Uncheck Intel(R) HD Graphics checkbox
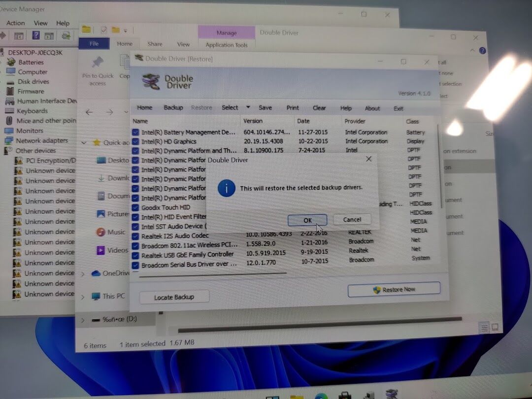 click(x=135, y=141)
